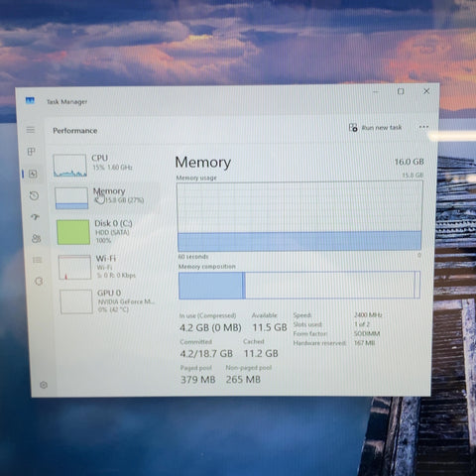Click the Slots used value 1 of 2

coord(362,324)
